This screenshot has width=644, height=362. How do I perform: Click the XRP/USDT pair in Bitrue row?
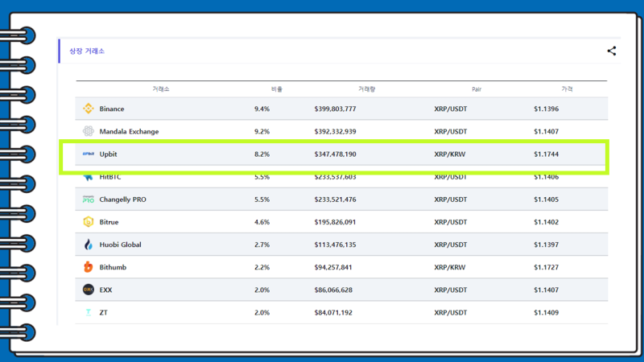451,222
